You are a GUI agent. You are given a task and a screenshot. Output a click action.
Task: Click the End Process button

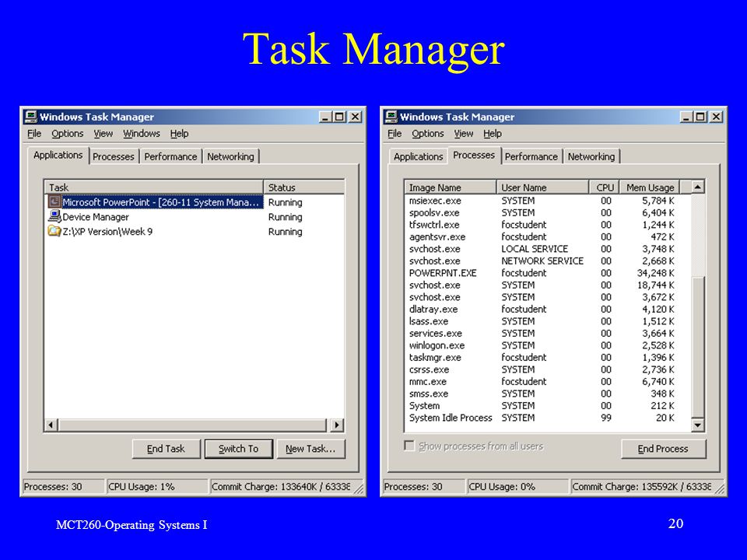click(x=663, y=449)
